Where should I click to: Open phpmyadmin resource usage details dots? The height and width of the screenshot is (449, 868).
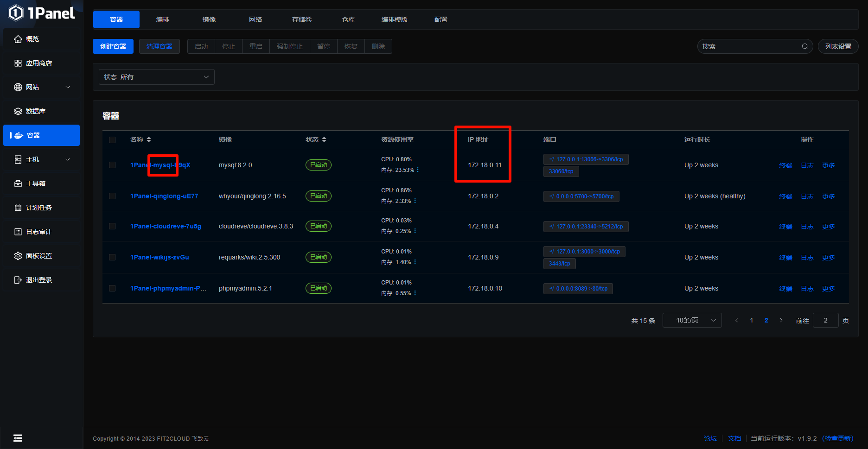tap(415, 293)
